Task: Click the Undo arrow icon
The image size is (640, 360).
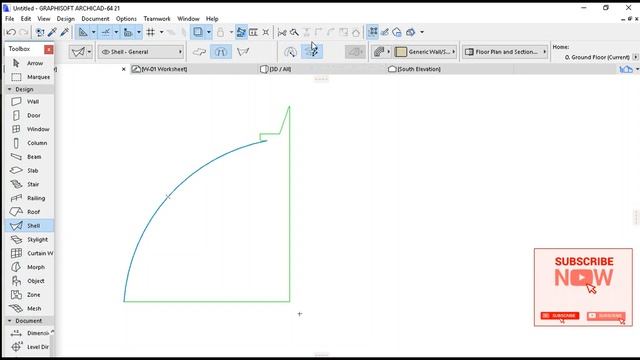Action: (x=11, y=32)
